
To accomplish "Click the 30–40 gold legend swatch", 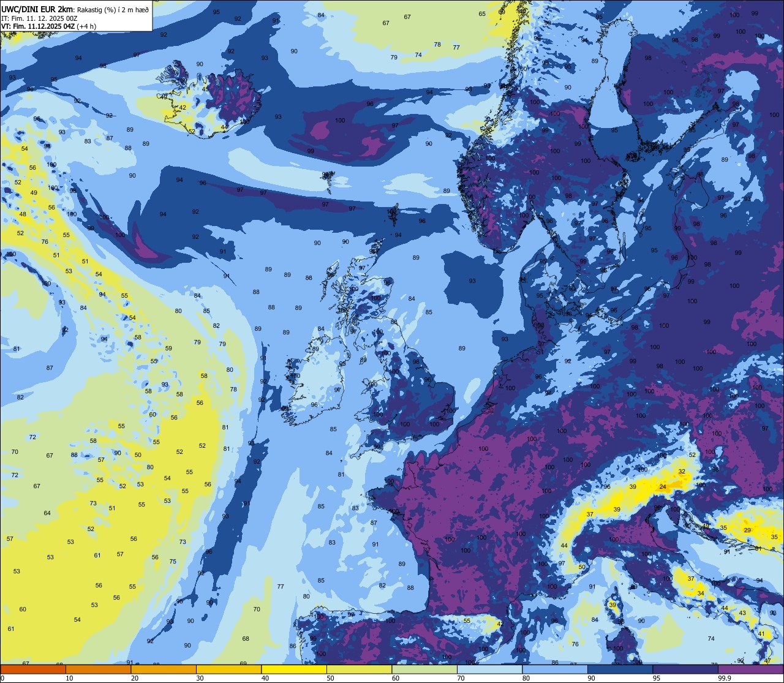I will [228, 669].
